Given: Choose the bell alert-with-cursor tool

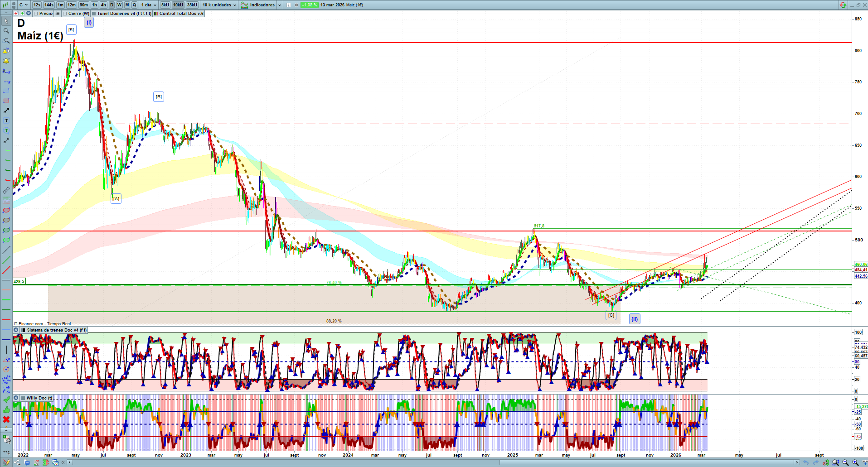Looking at the screenshot, I should (6, 51).
